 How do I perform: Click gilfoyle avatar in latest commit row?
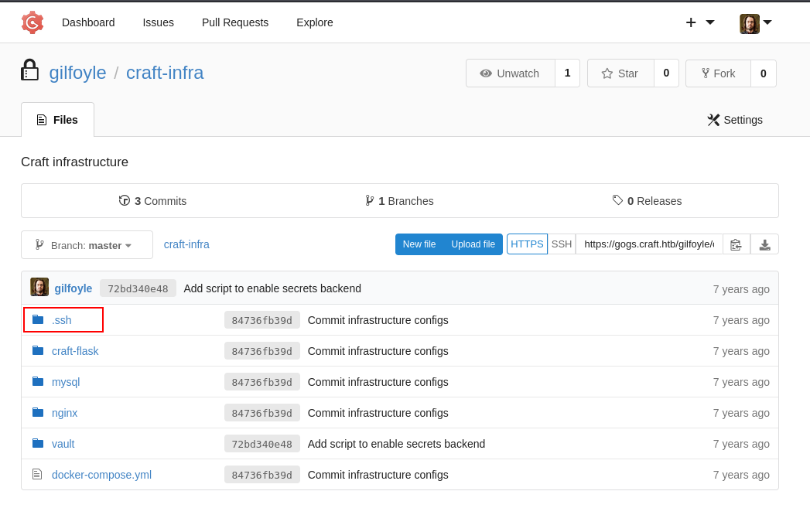point(39,287)
